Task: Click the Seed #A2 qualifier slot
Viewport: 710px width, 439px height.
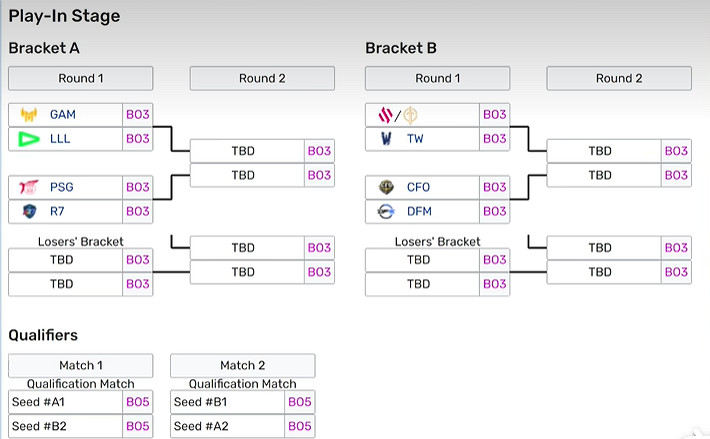Action: click(226, 426)
